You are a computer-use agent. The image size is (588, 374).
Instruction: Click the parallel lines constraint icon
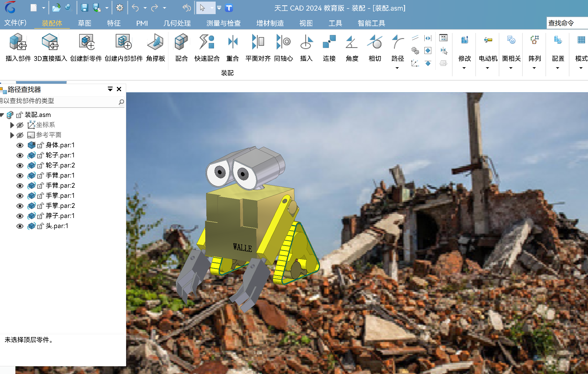pyautogui.click(x=415, y=38)
